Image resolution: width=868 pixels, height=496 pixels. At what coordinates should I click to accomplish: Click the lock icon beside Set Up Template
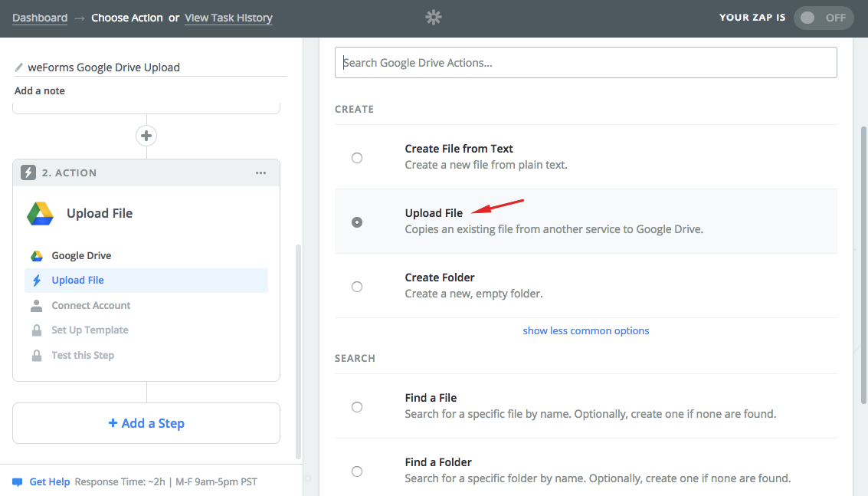pyautogui.click(x=37, y=330)
